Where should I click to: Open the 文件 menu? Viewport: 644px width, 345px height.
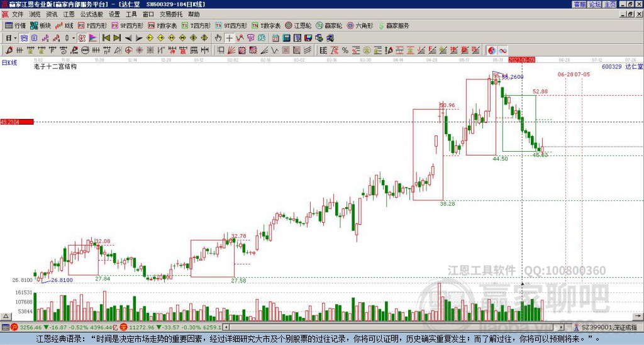(18, 14)
